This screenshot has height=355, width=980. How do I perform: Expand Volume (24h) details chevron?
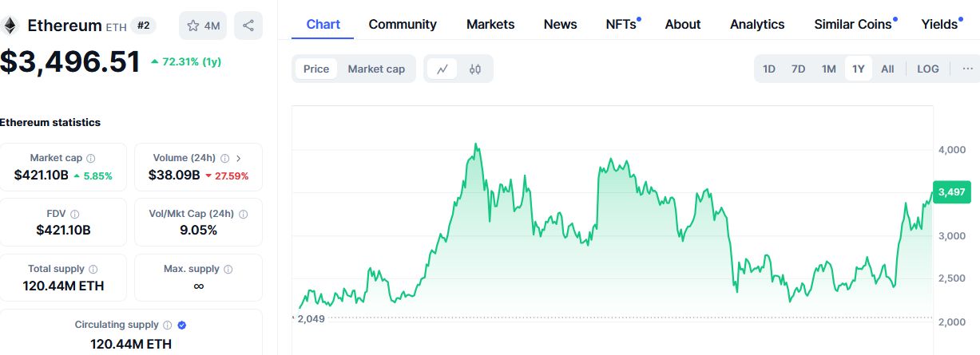pos(239,158)
